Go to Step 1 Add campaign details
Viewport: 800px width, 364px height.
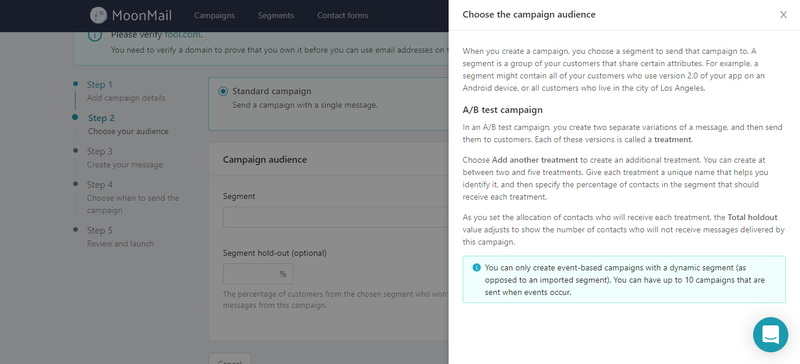[126, 91]
